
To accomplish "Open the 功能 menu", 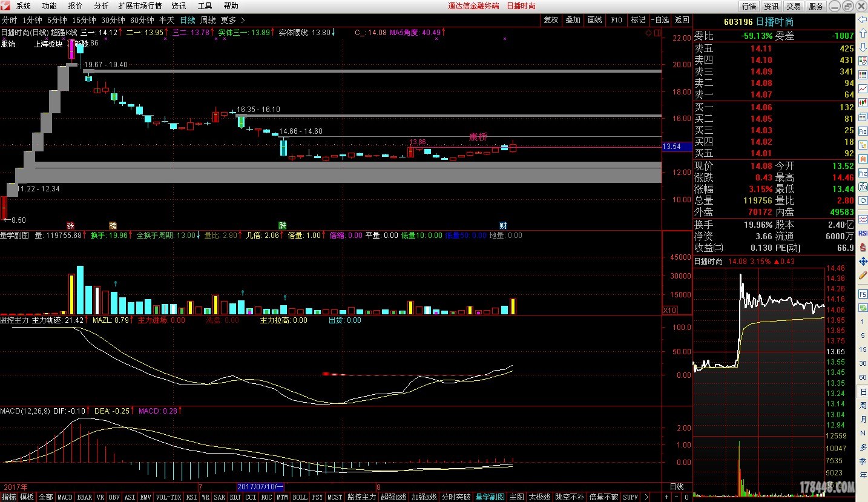I will (x=50, y=6).
